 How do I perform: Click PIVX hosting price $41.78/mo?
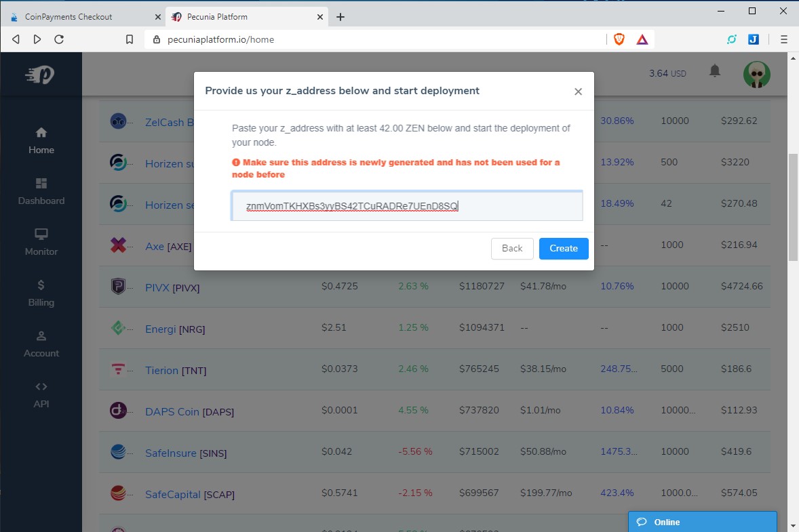[x=543, y=286]
